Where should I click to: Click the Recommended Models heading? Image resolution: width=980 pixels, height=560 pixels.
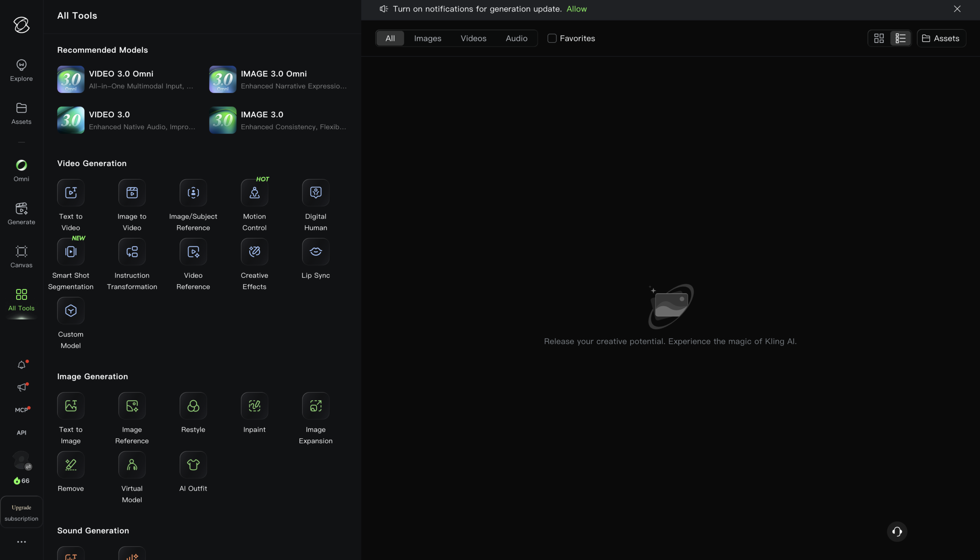(102, 50)
